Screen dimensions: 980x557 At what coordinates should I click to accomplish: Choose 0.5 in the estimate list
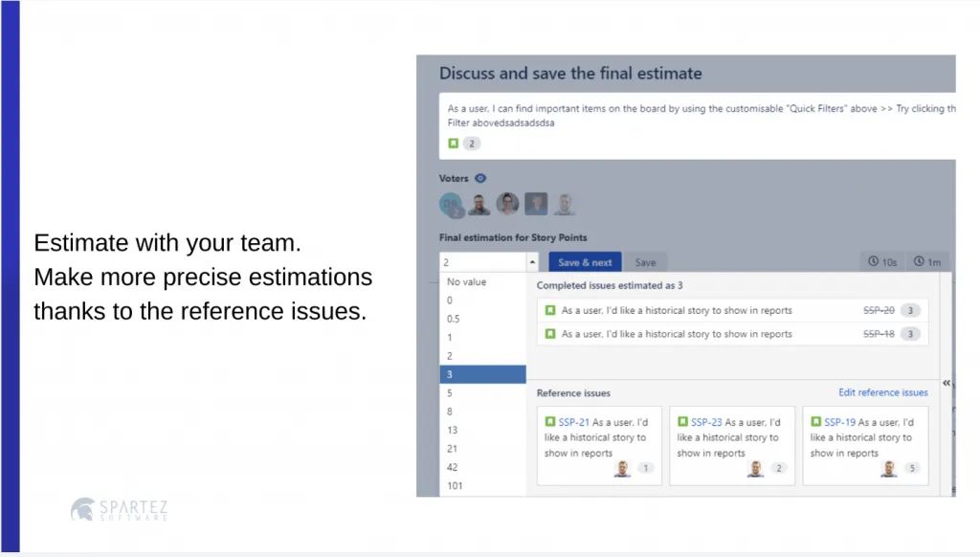[483, 319]
